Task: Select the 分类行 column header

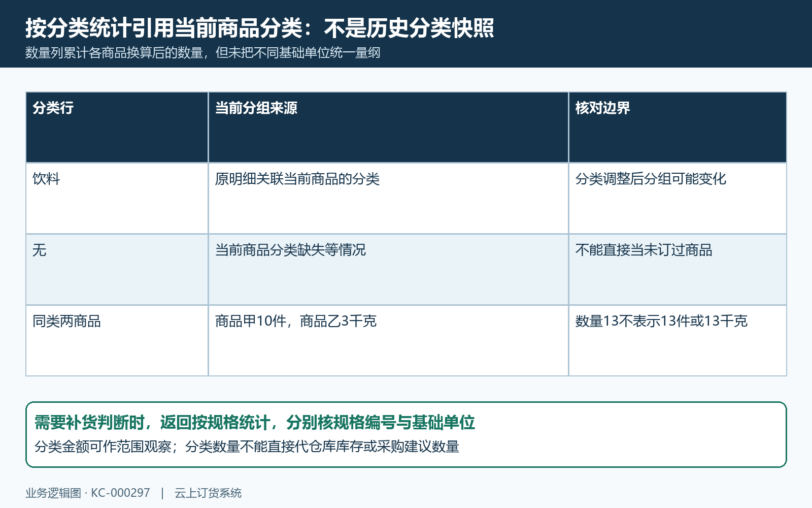Action: pos(117,128)
